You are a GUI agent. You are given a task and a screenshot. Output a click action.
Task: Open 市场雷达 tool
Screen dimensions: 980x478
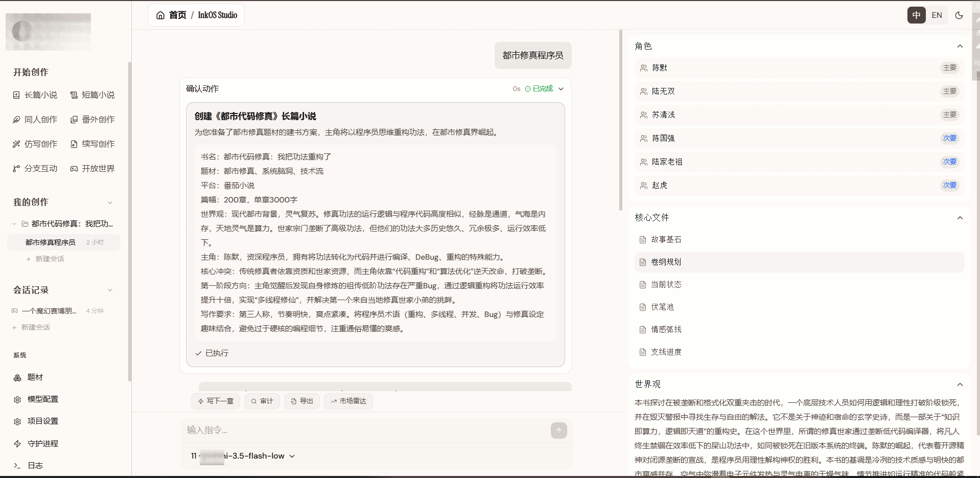point(348,401)
